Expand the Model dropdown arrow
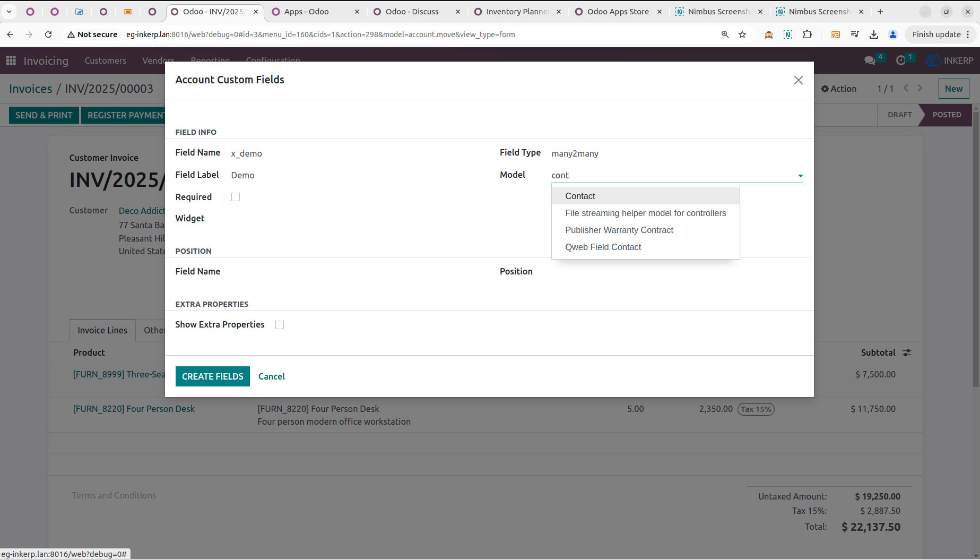This screenshot has height=559, width=980. [x=800, y=176]
